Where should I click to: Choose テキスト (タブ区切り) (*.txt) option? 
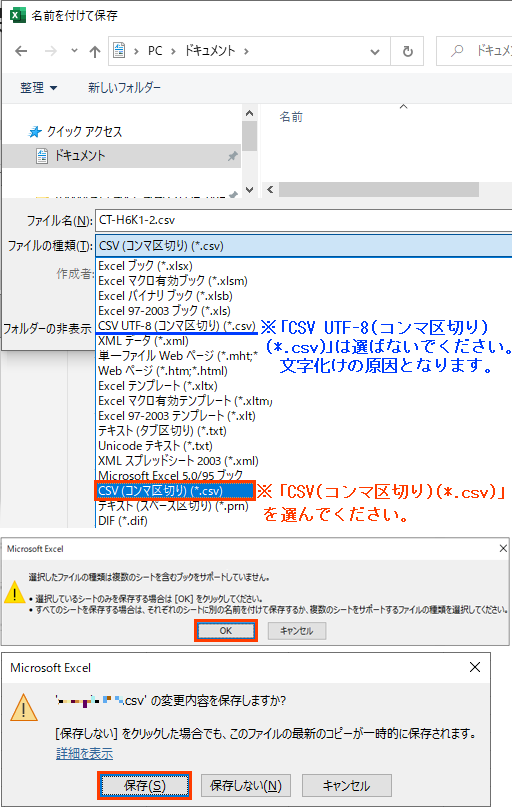[x=162, y=430]
